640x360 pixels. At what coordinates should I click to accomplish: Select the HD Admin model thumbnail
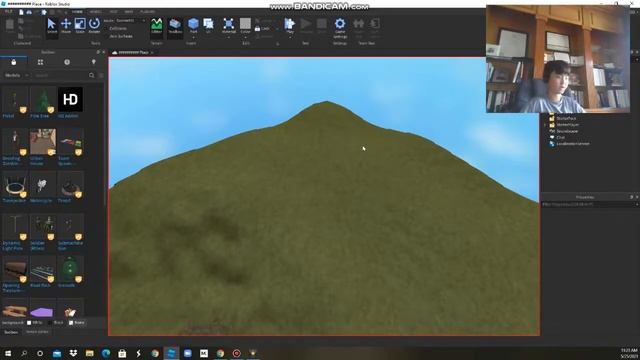pos(70,99)
